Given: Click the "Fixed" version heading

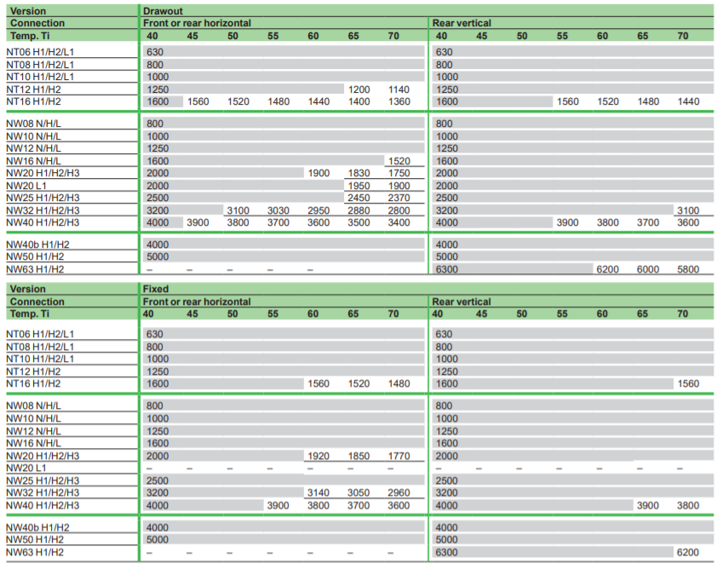Looking at the screenshot, I should 156,289.
